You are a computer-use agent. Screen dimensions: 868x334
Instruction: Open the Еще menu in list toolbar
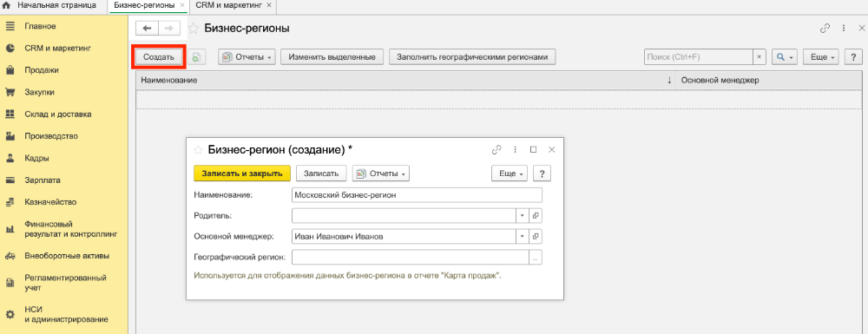tap(821, 57)
